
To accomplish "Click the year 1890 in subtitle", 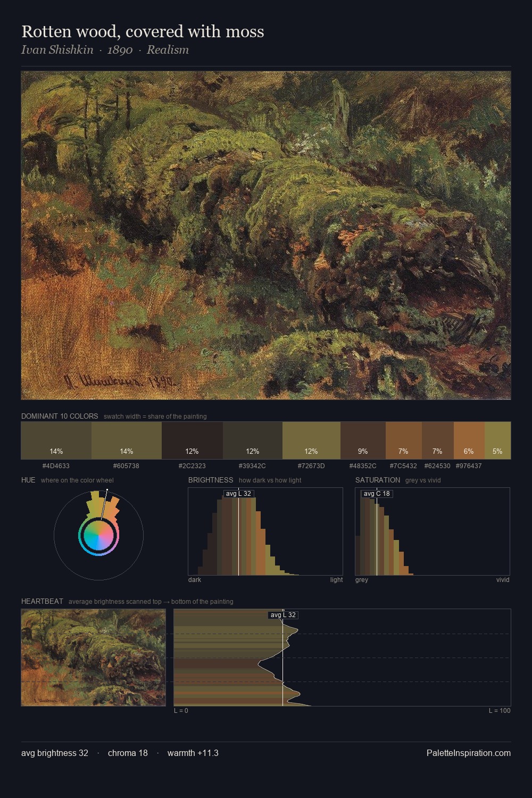I will 120,50.
